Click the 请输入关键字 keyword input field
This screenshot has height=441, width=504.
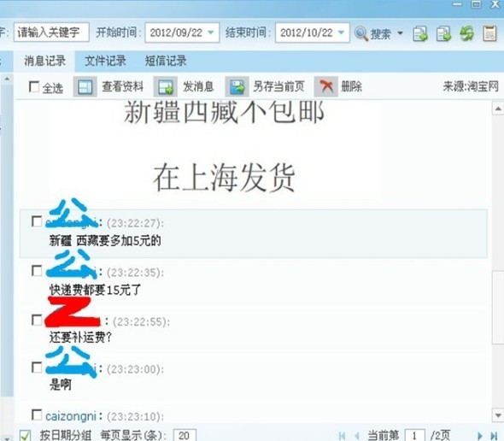[x=51, y=32]
